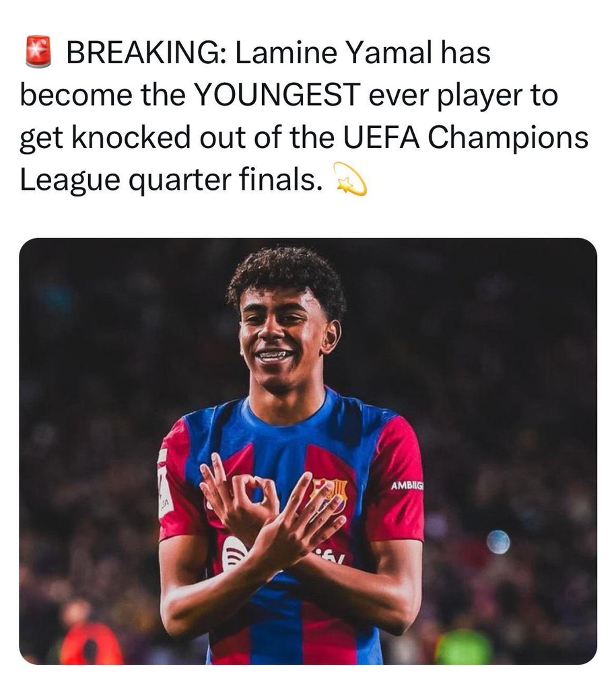Click the crossed hands gesture in the photo
The image size is (616, 689).
[x=269, y=511]
